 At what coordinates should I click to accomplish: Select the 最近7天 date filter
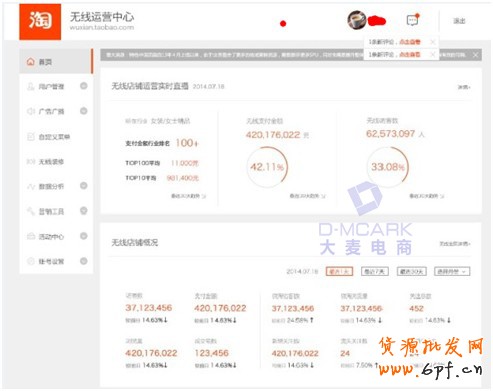click(x=375, y=271)
